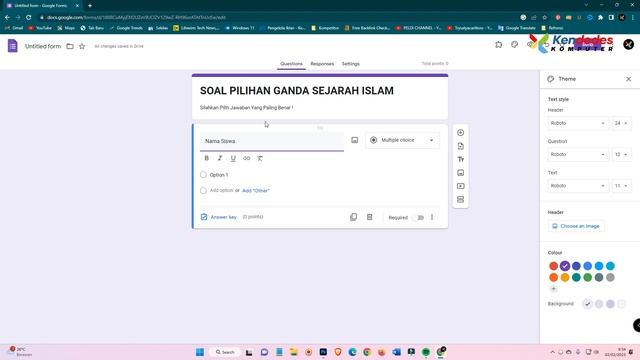Add a custom colour plus button
The width and height of the screenshot is (640, 360).
pos(553,289)
